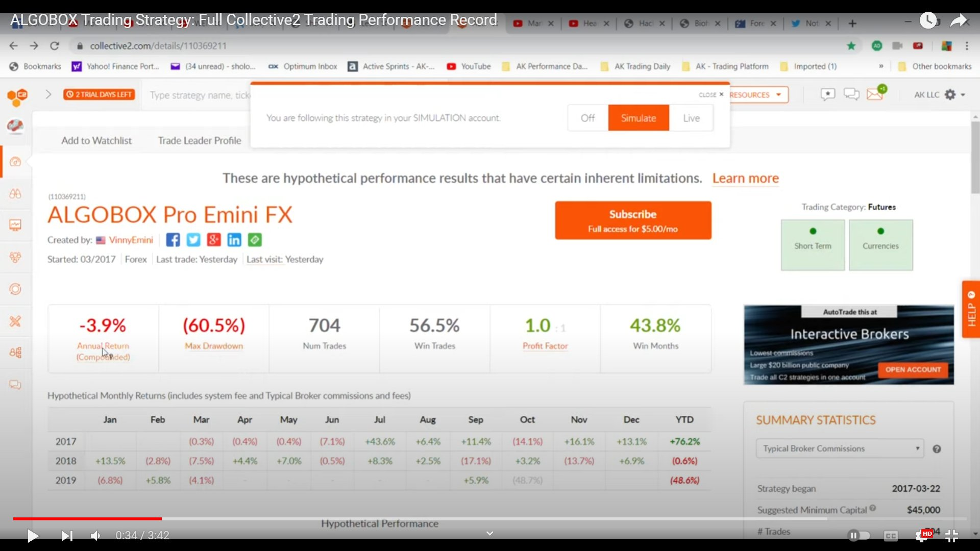Screen dimensions: 980x551
Task: Share strategy on LinkedIn
Action: [234, 240]
